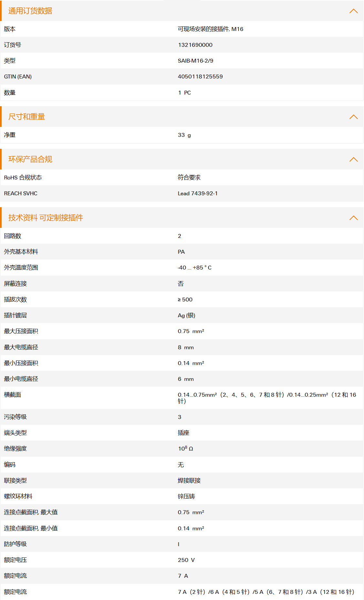Click the 环保产品合规 section heading
This screenshot has width=364, height=600.
[x=30, y=159]
